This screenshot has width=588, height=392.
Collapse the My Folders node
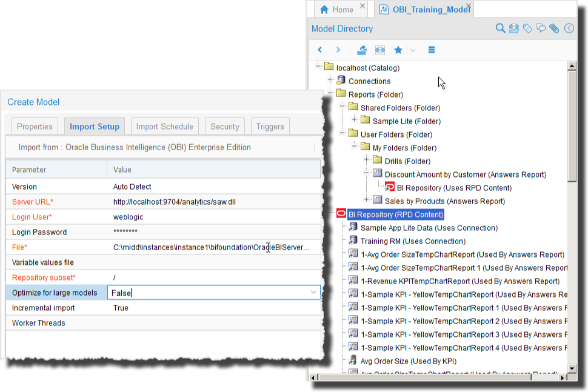click(354, 147)
